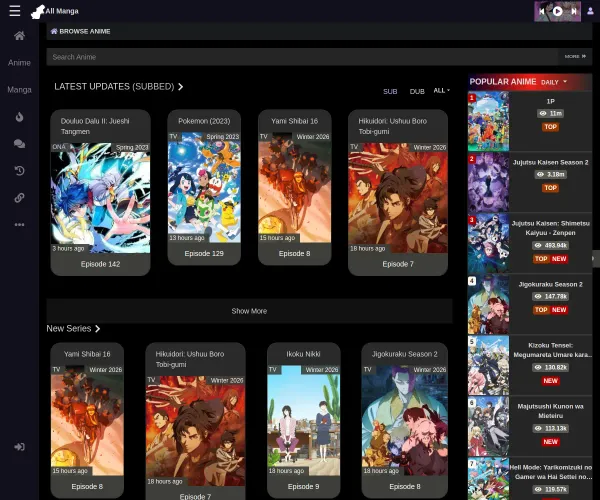600x500 pixels.
Task: Open the flame trending icon in sidebar
Action: point(19,117)
